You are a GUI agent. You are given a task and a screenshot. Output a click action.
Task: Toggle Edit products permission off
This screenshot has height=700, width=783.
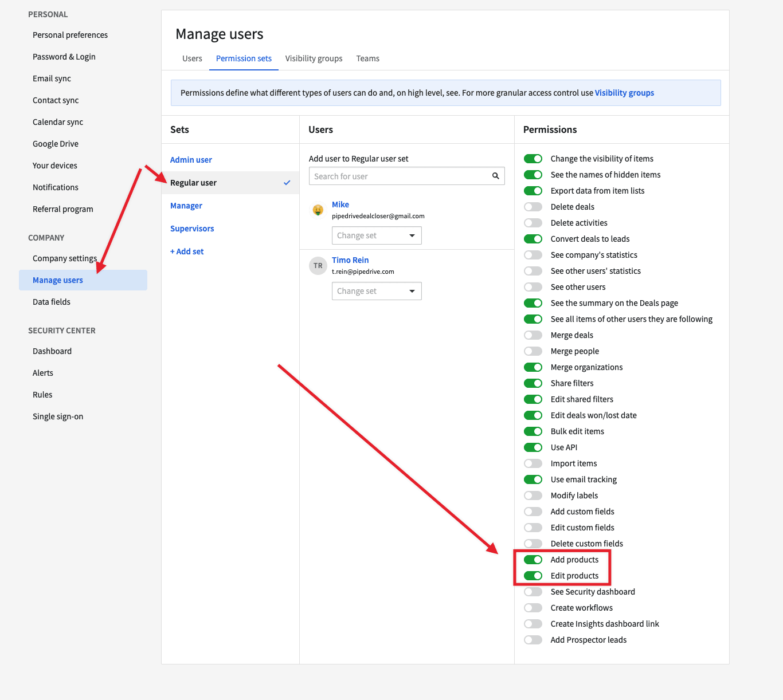pos(533,576)
